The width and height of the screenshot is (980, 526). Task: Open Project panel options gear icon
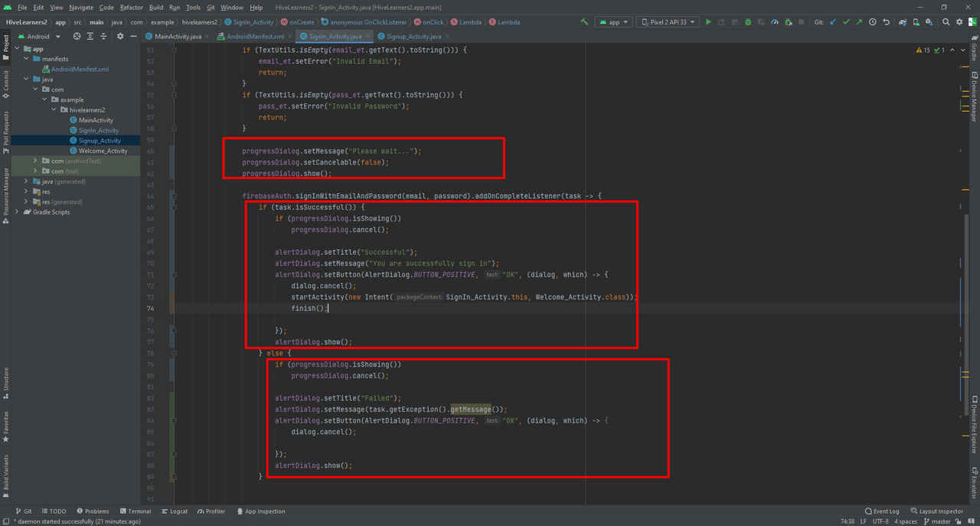(x=119, y=36)
